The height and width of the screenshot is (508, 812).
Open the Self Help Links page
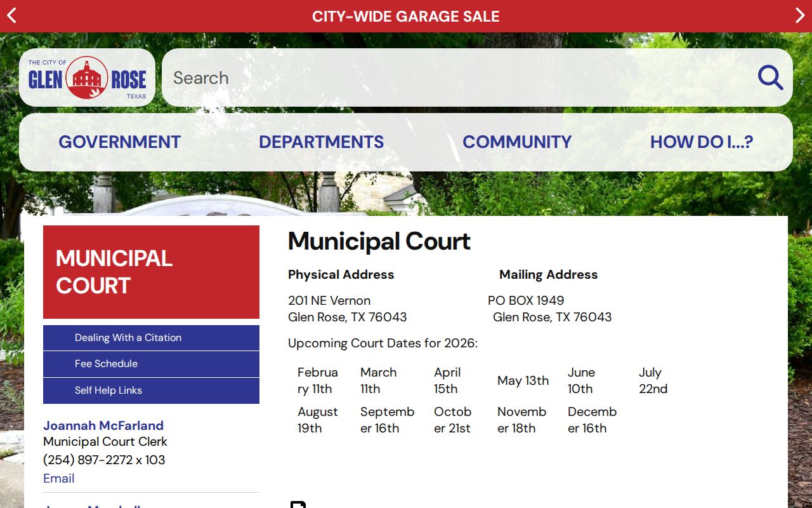click(151, 391)
